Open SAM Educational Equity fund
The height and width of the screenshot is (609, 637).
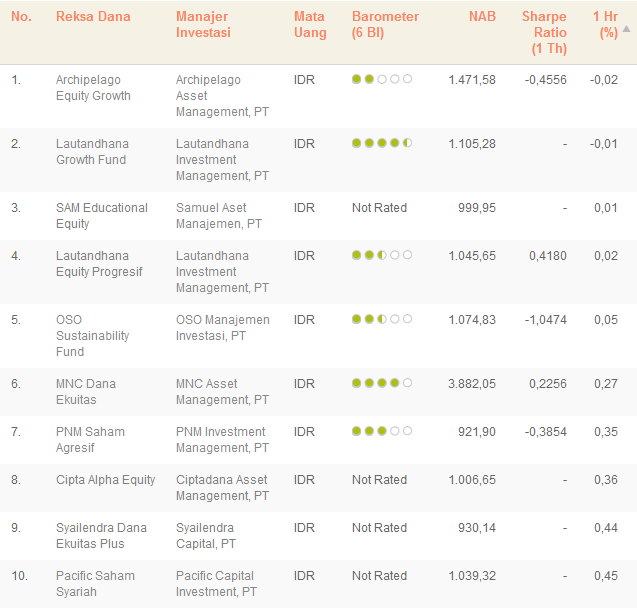(x=101, y=216)
